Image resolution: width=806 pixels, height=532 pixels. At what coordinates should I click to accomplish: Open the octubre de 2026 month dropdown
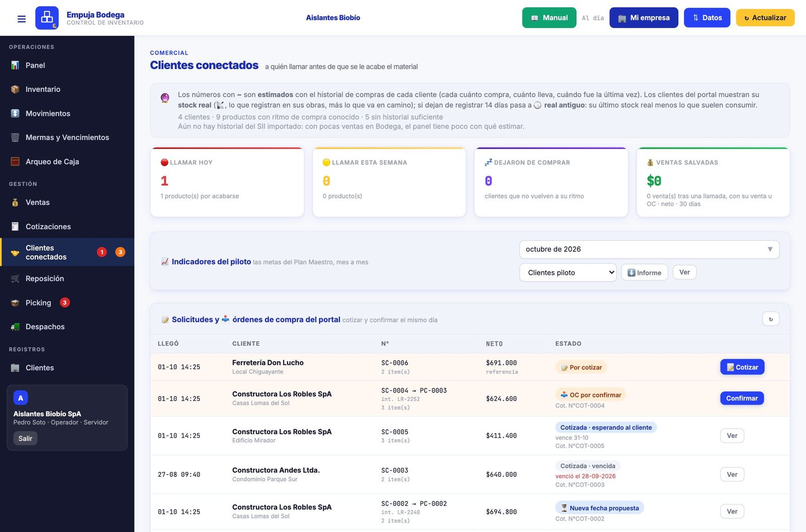(649, 249)
